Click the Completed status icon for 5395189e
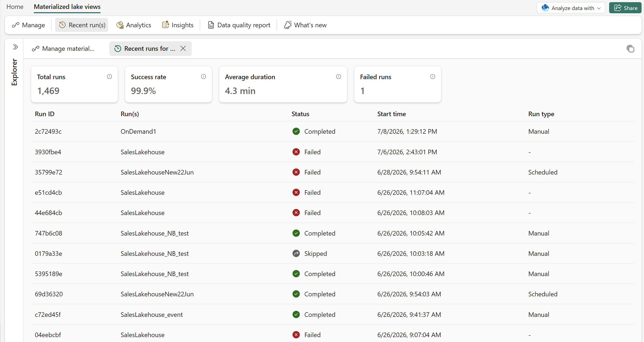The height and width of the screenshot is (342, 644). click(x=296, y=274)
